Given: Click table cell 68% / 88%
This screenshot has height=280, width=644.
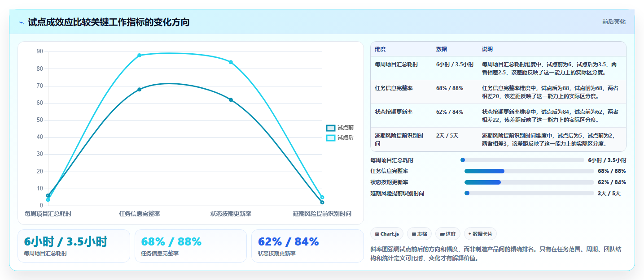Looking at the screenshot, I should click(x=450, y=88).
